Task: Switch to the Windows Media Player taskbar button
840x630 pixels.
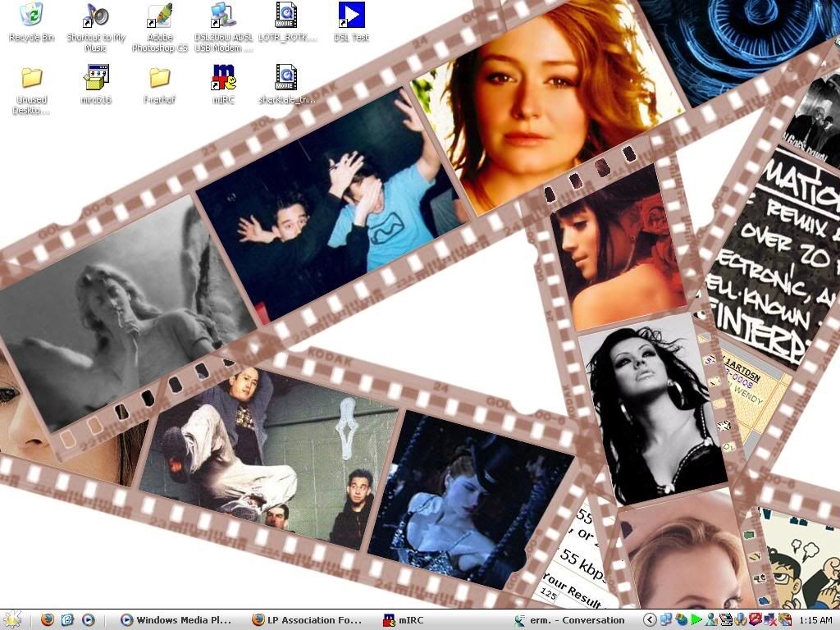Action: point(177,620)
